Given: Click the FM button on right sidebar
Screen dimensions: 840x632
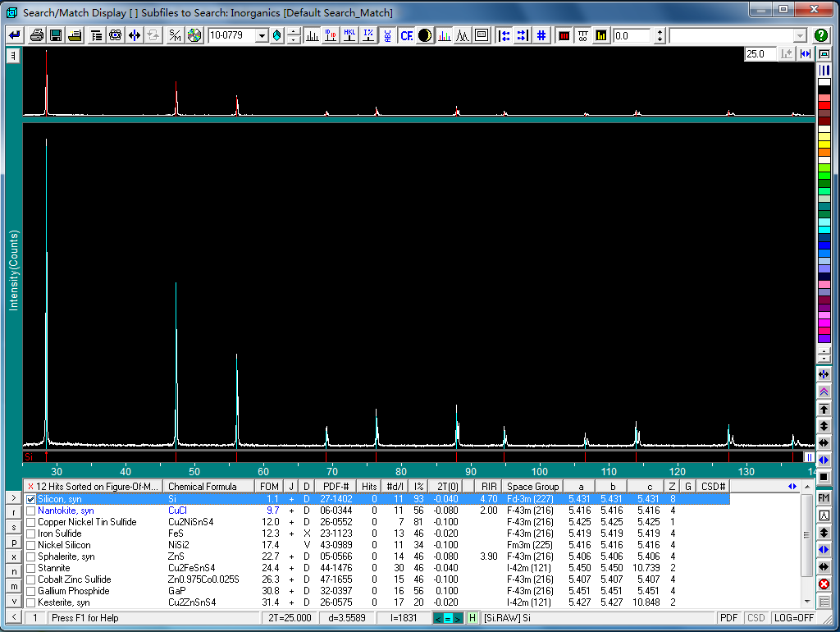Looking at the screenshot, I should (x=824, y=498).
